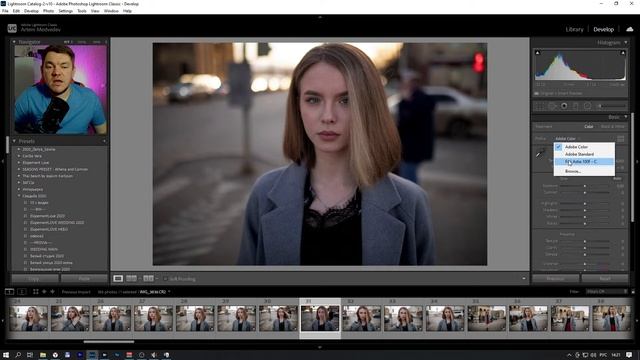Open Grid view from filmstrip icon
The width and height of the screenshot is (640, 360).
coord(36,292)
